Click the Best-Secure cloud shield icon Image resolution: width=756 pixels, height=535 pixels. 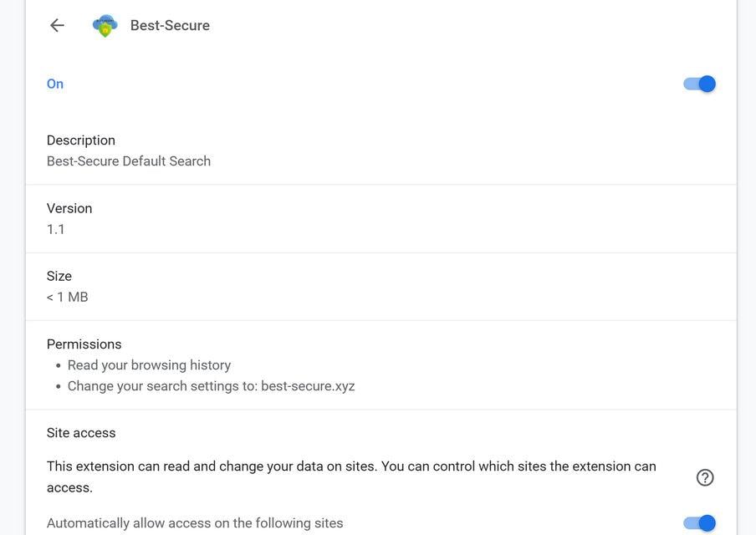[105, 25]
